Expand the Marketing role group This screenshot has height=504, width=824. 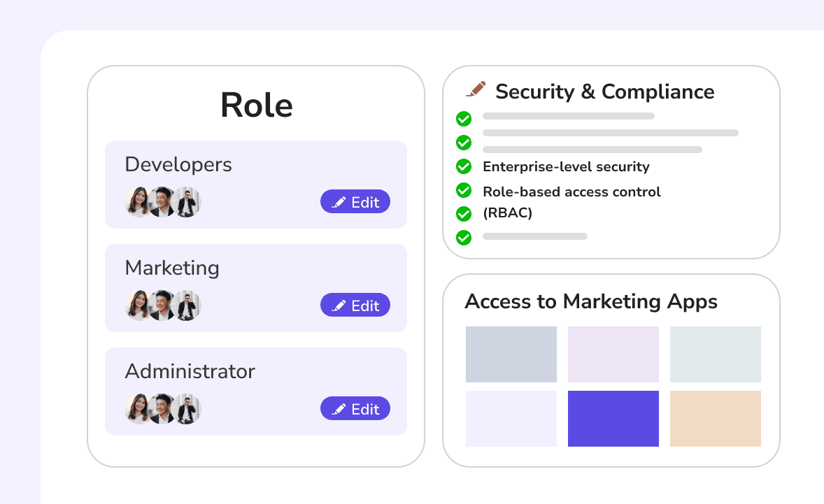tap(171, 268)
